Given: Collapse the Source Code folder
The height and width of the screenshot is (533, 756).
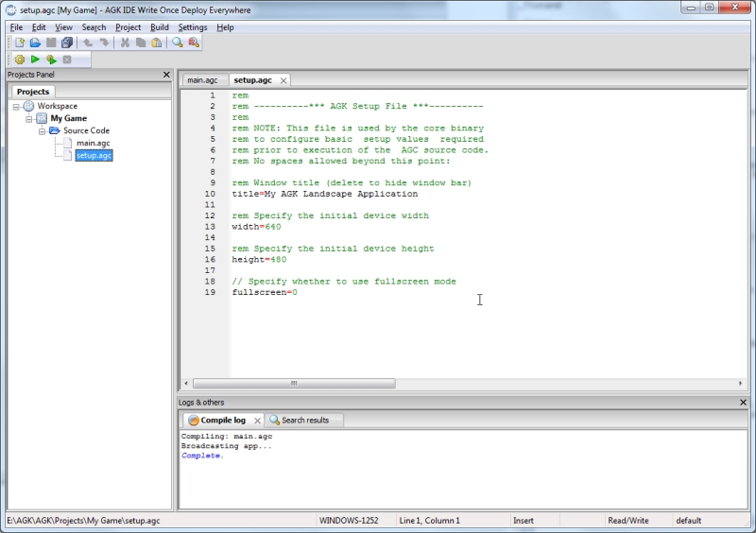Looking at the screenshot, I should [x=43, y=130].
